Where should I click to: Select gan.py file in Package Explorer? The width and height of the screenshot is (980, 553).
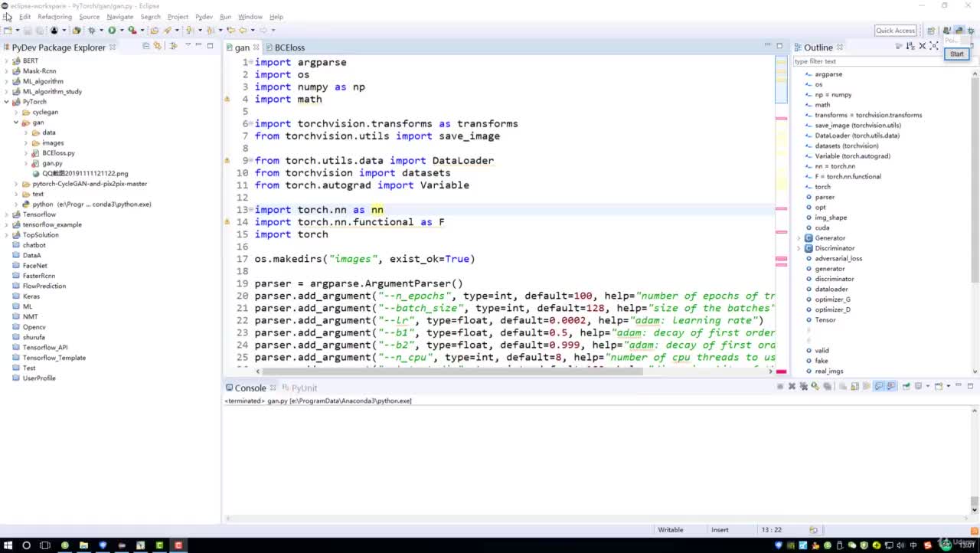(x=52, y=163)
